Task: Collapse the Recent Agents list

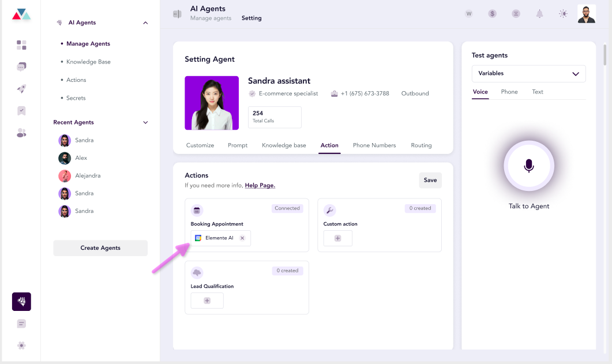Action: click(145, 122)
